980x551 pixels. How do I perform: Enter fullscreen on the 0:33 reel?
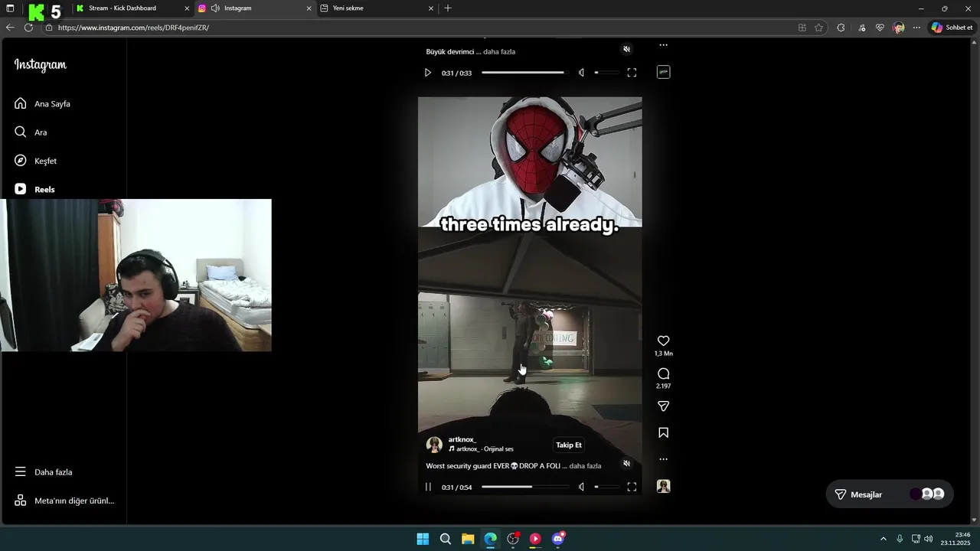[632, 73]
